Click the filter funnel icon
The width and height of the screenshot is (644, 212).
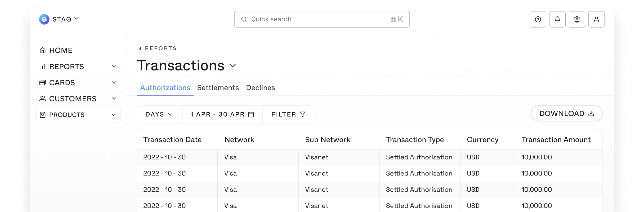pyautogui.click(x=303, y=114)
